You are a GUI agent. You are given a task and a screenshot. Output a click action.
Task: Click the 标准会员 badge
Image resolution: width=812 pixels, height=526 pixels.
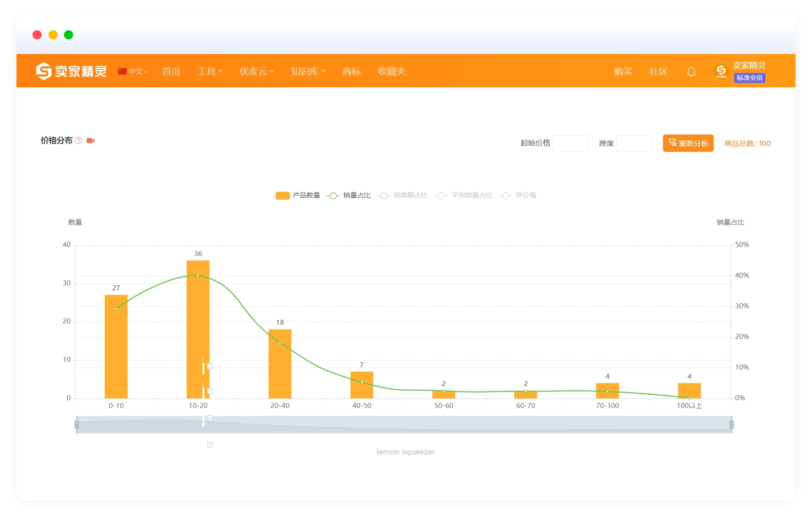[x=750, y=78]
